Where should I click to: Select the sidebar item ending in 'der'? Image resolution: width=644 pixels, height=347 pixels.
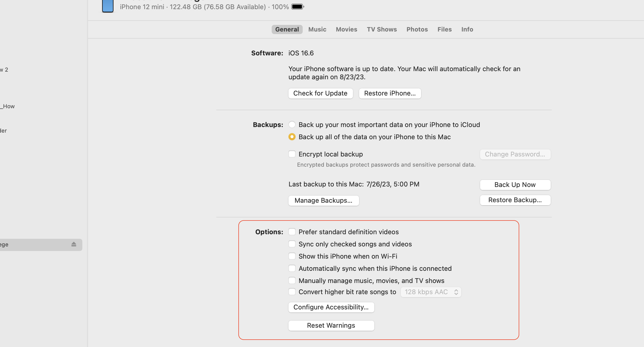point(3,131)
